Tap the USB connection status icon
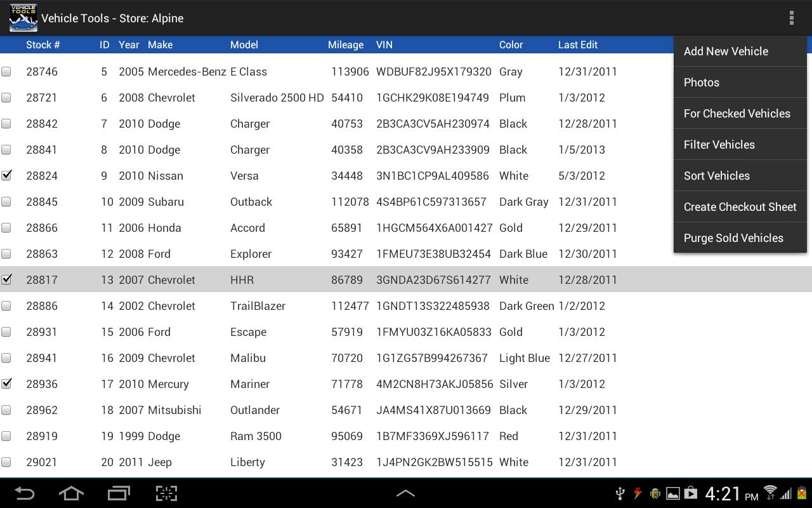 (621, 493)
